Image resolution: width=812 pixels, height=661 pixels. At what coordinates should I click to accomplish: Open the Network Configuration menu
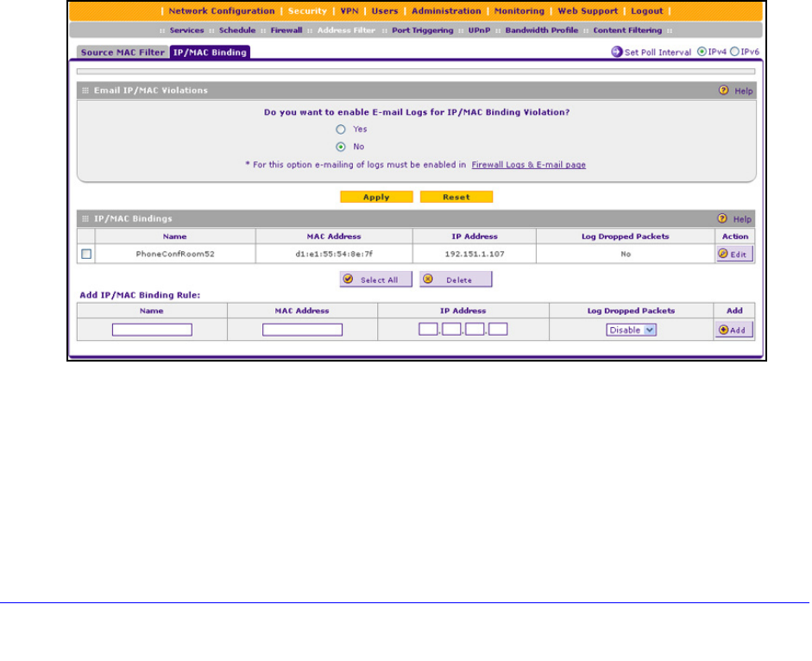click(x=222, y=11)
